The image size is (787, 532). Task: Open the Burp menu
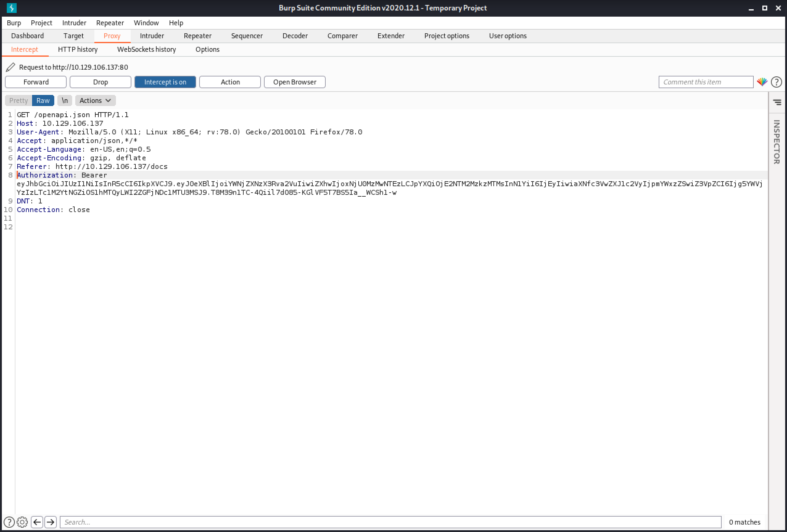tap(14, 23)
